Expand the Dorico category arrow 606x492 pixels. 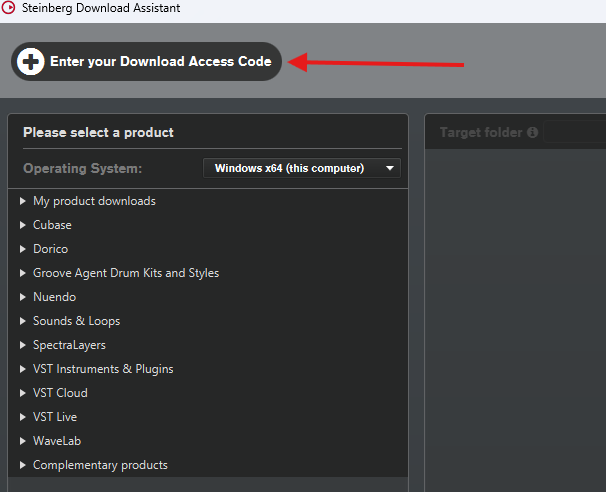coord(23,249)
